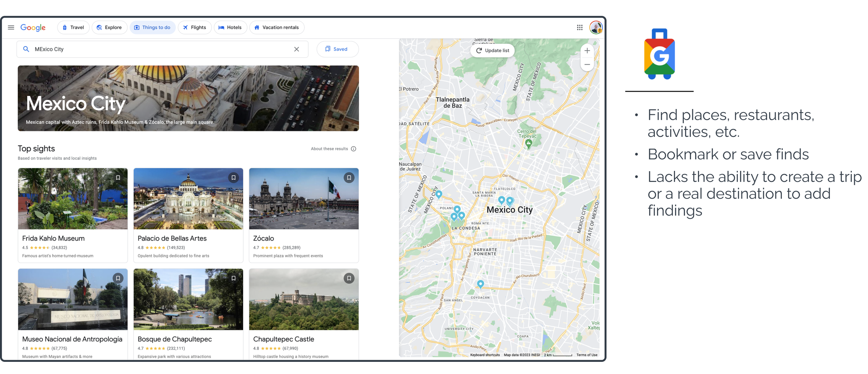868x374 pixels.
Task: Click Update list on the map
Action: (492, 51)
